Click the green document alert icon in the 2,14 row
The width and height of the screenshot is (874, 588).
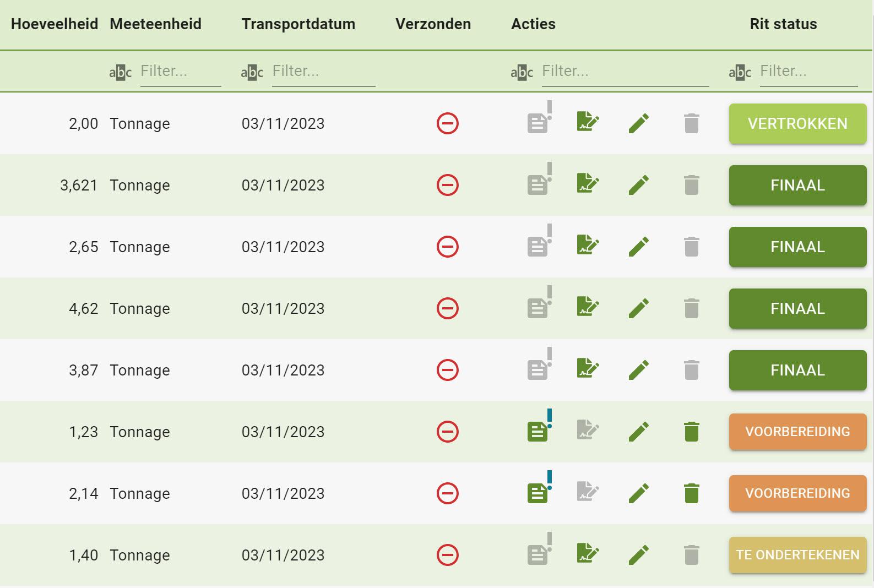538,492
